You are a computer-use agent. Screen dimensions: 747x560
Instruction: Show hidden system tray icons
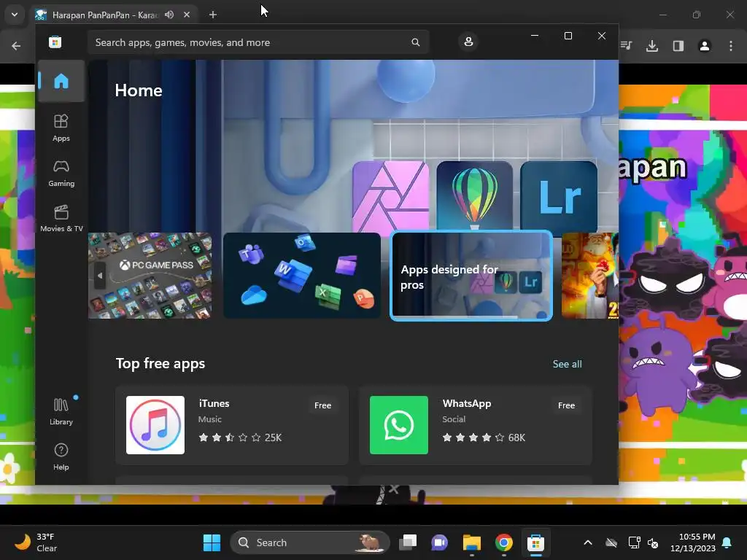[x=588, y=542]
